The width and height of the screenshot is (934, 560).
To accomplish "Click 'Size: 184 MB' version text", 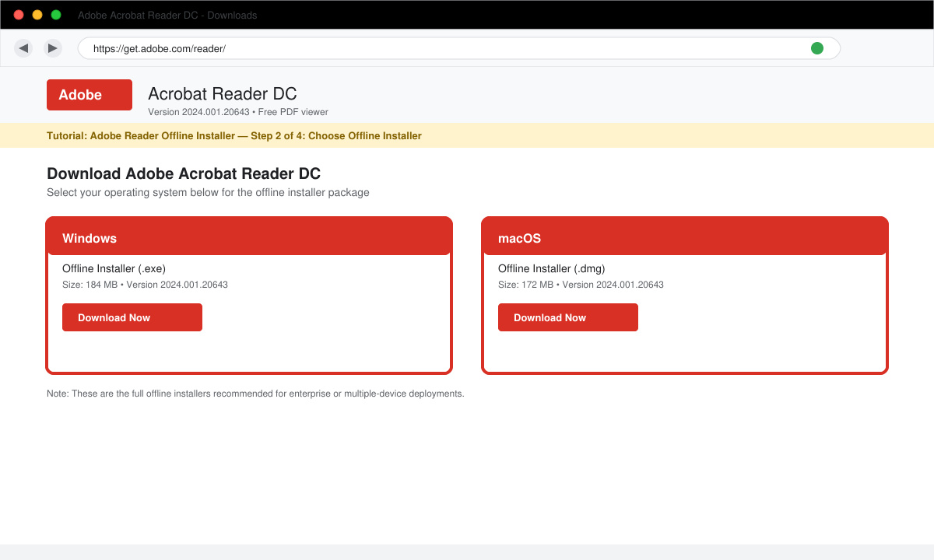I will click(x=145, y=285).
